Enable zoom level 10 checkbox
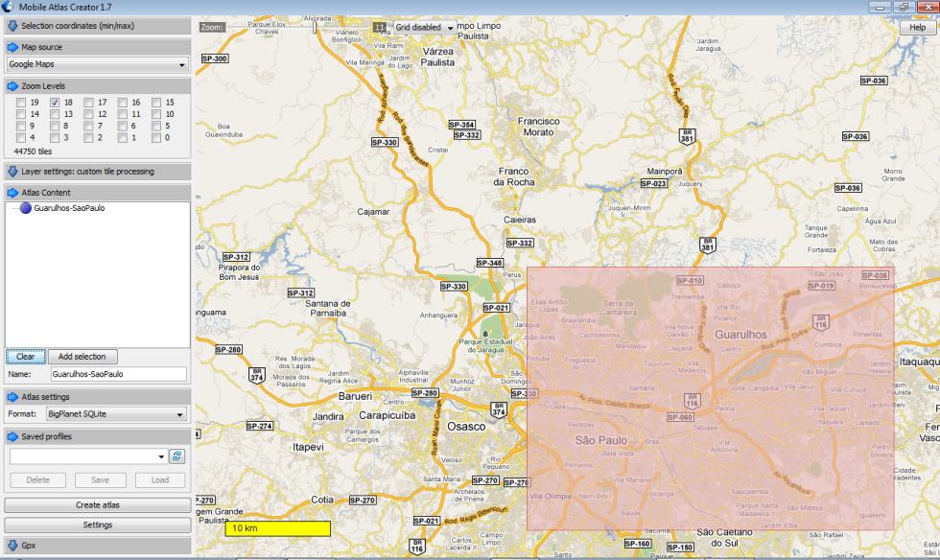940x560 pixels. click(x=156, y=114)
